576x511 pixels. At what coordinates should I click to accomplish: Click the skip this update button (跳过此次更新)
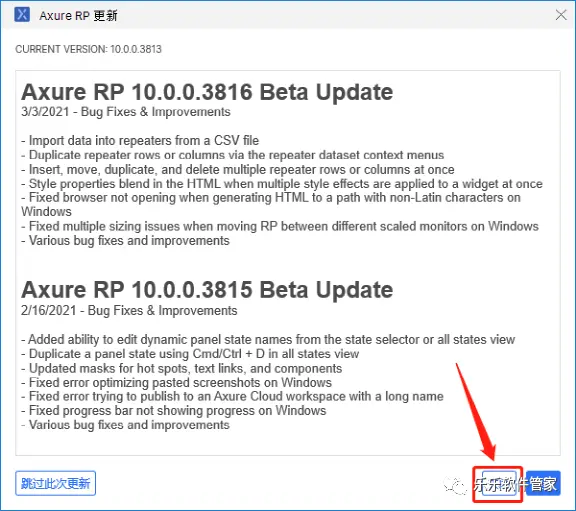55,483
